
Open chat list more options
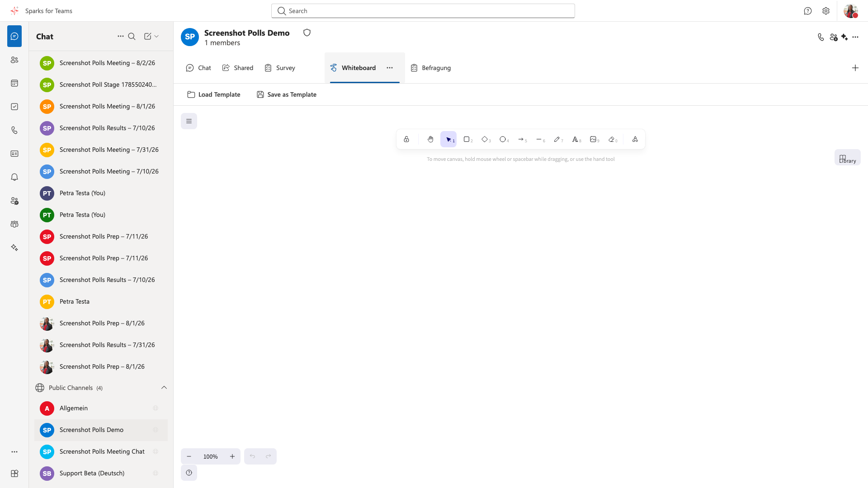[121, 36]
